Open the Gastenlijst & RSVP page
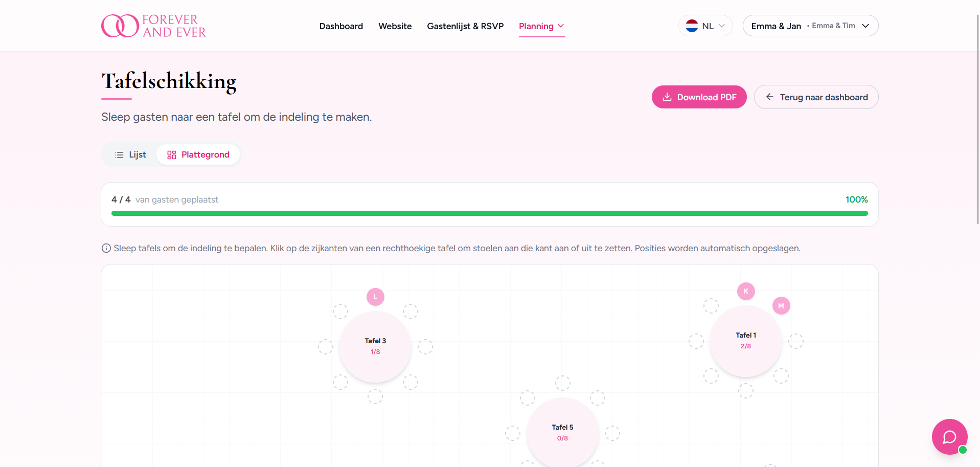Image resolution: width=980 pixels, height=467 pixels. point(465,26)
